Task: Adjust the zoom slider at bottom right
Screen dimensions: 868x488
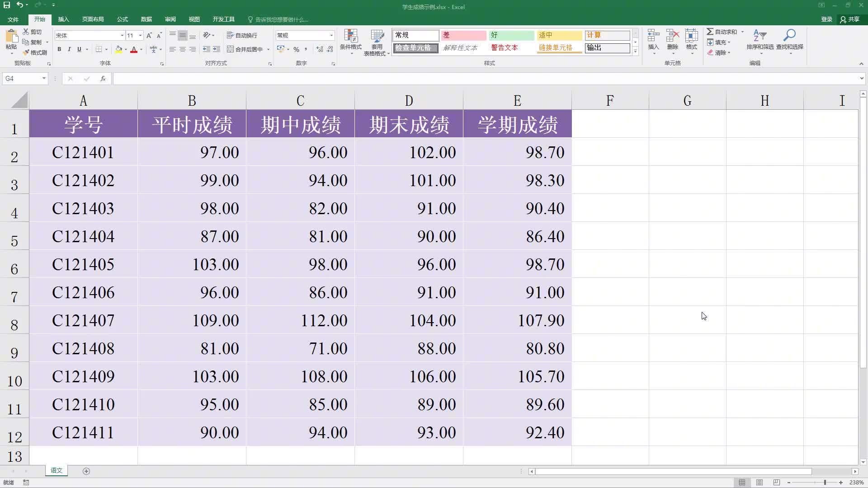Action: [826, 483]
